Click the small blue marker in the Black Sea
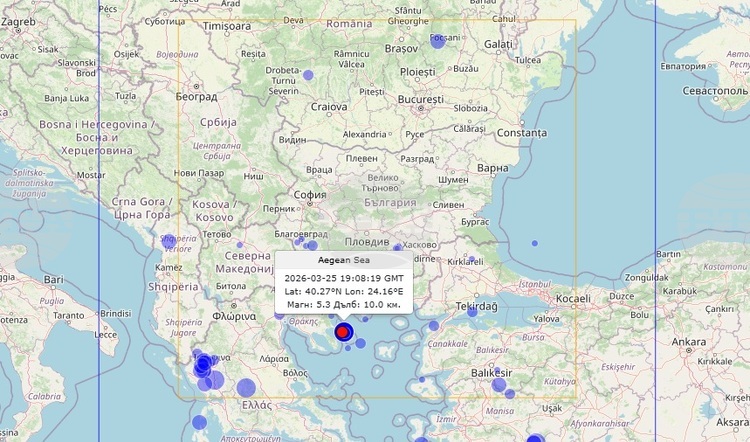 [x=535, y=243]
